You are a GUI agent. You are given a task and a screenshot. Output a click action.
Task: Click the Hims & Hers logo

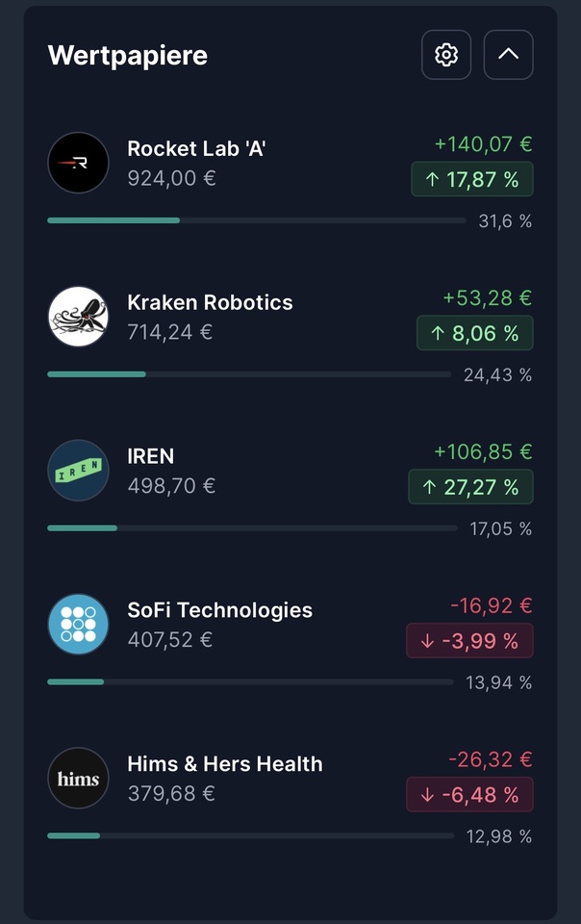(x=78, y=779)
